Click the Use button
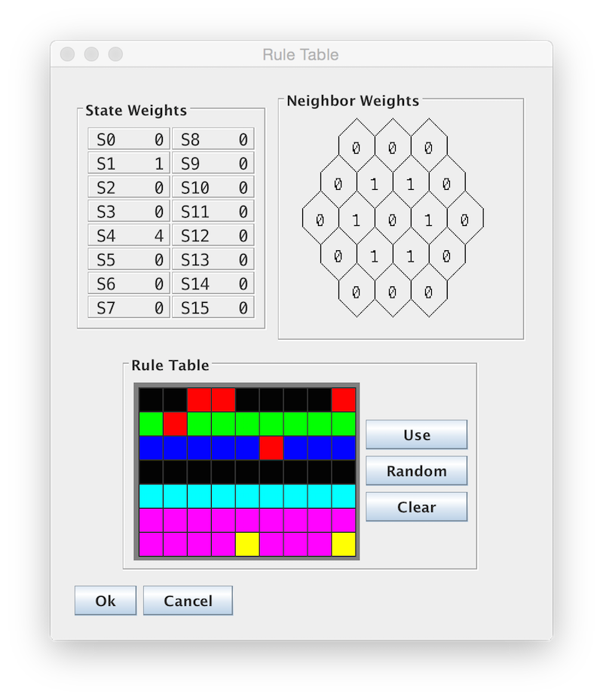603x700 pixels. point(416,434)
